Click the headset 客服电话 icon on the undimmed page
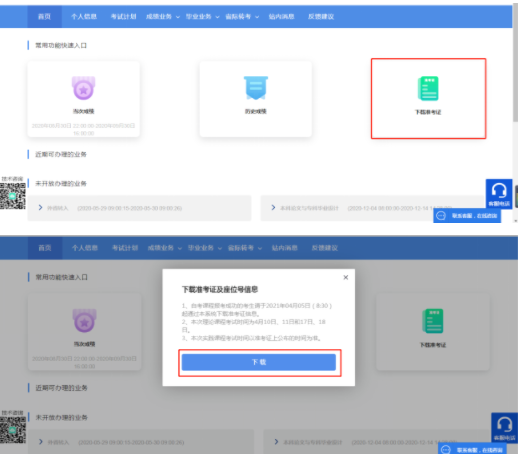The image size is (518, 454). [x=499, y=194]
